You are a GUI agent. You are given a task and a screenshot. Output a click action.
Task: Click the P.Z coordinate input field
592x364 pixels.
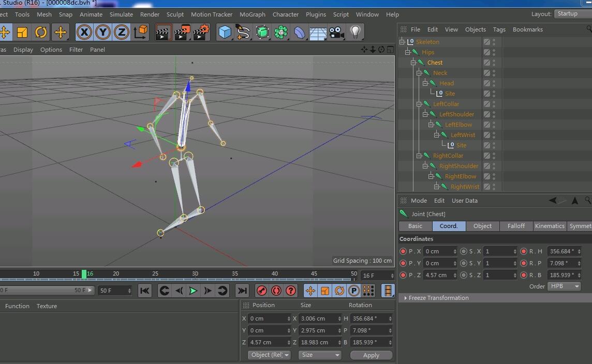438,275
